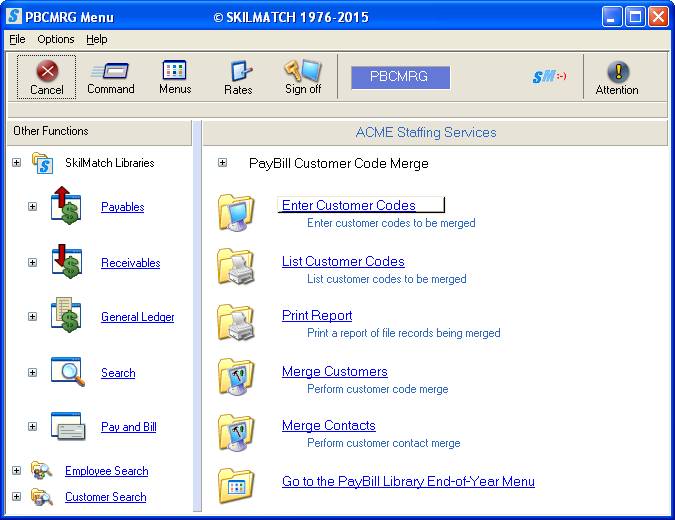Open the General Ledger link

click(x=137, y=317)
